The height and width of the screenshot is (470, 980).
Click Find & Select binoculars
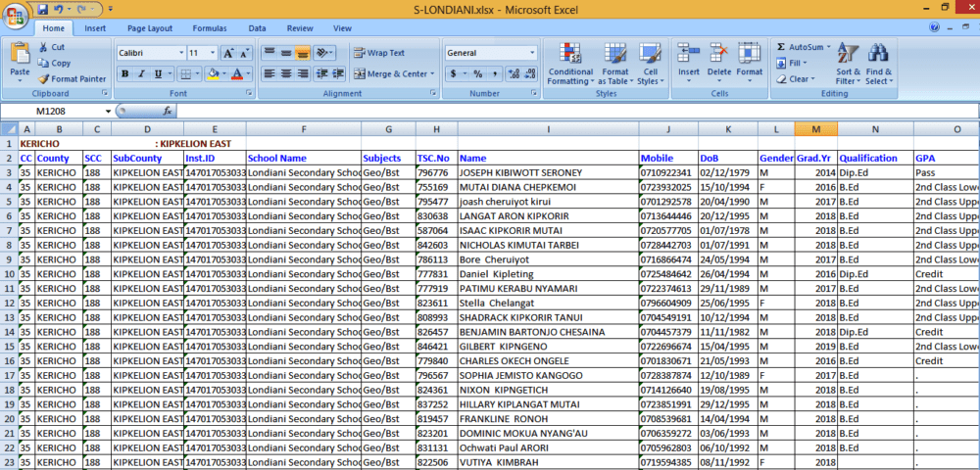coord(879,64)
